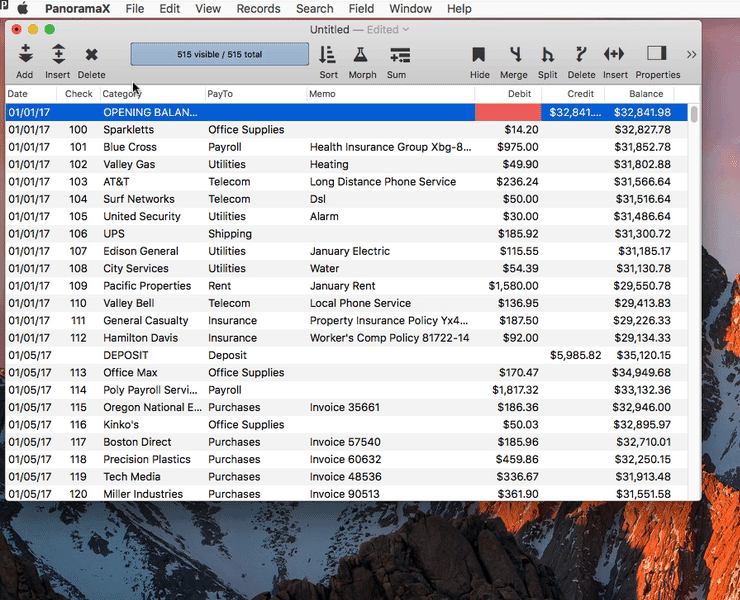Click the Poly Payroll Servi... cell
This screenshot has width=740, height=600.
coord(153,390)
